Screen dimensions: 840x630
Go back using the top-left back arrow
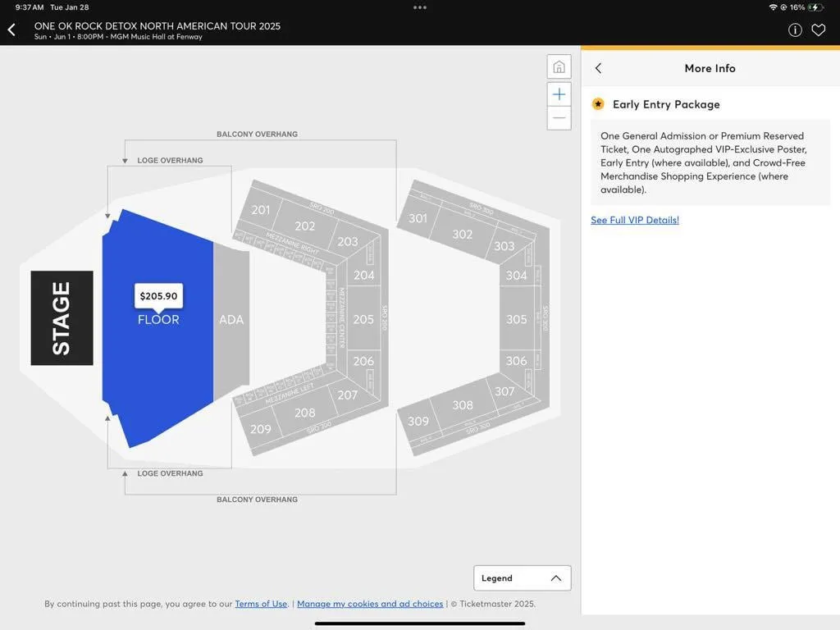(11, 29)
